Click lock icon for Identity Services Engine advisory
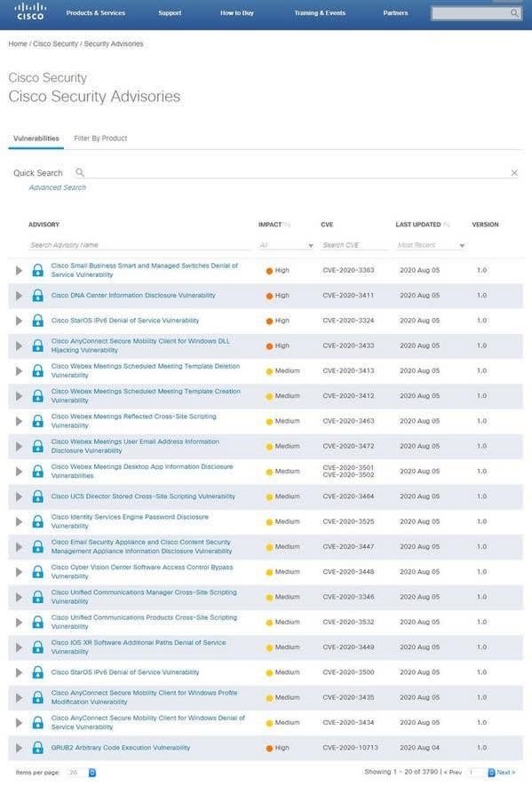The height and width of the screenshot is (786, 532). 37,521
